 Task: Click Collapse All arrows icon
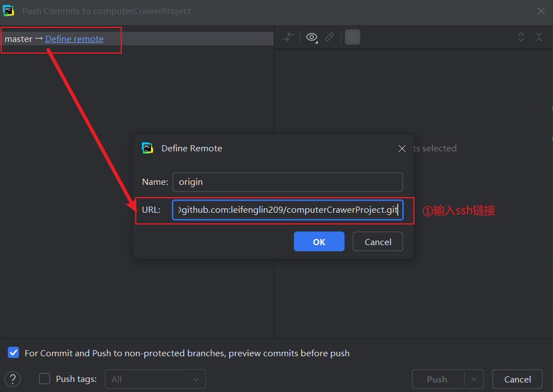(539, 37)
